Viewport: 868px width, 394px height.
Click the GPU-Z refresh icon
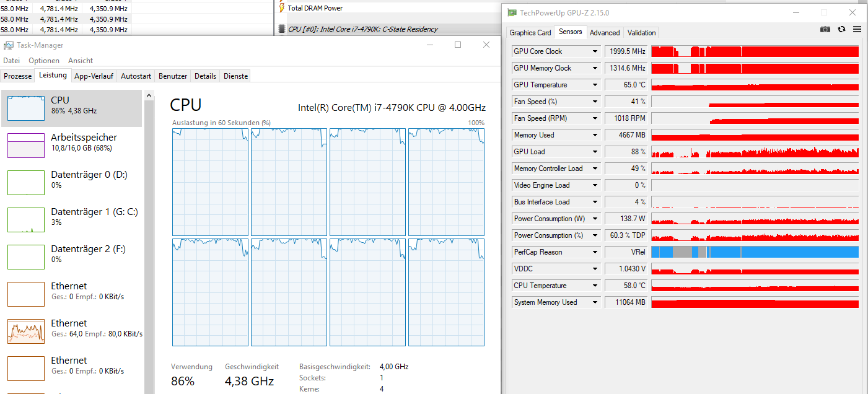point(841,29)
